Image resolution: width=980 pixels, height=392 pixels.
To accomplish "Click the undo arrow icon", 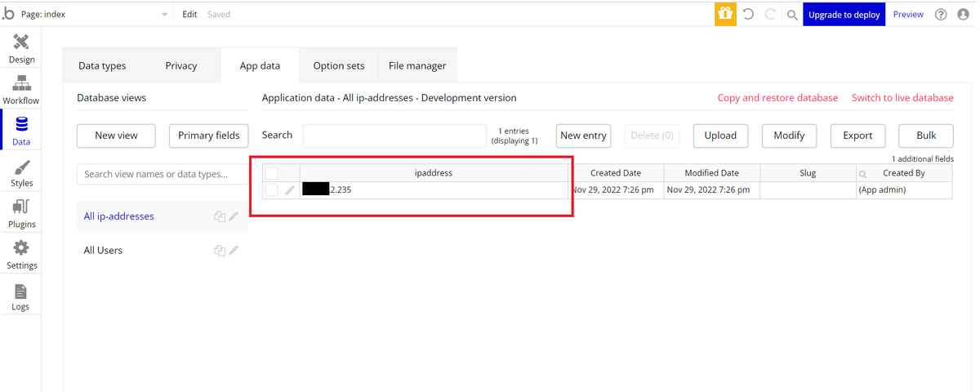I will coord(748,14).
